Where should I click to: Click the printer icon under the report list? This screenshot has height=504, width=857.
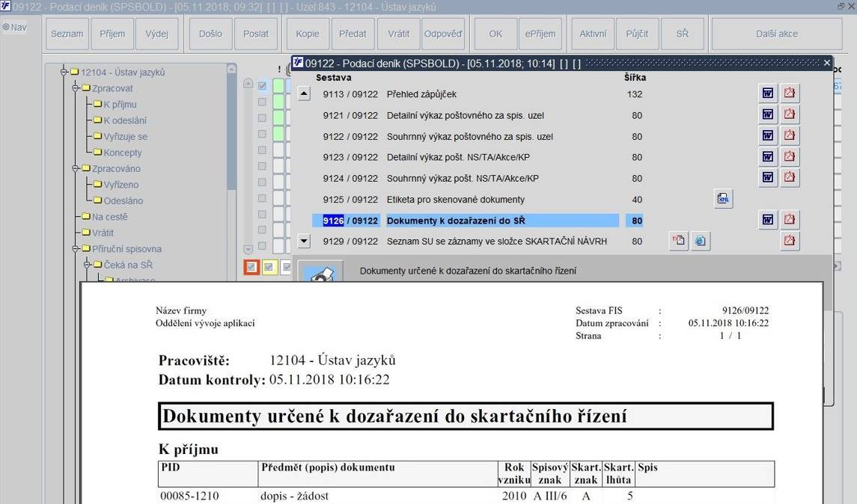click(x=321, y=272)
